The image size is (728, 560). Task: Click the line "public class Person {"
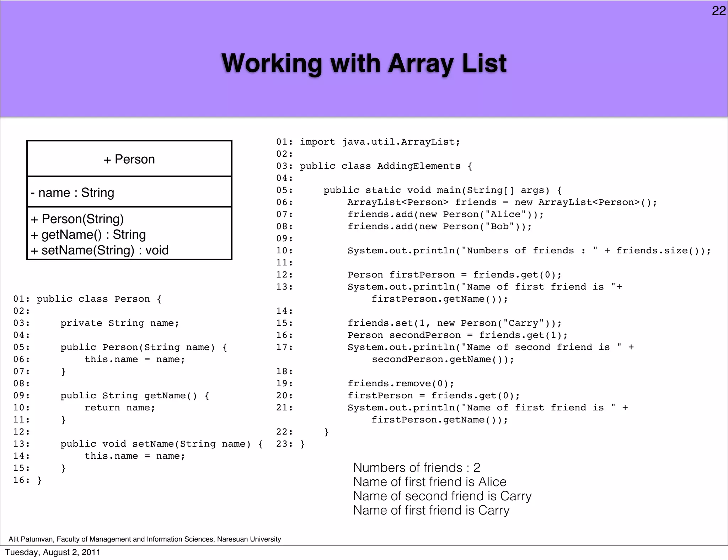[x=99, y=299]
